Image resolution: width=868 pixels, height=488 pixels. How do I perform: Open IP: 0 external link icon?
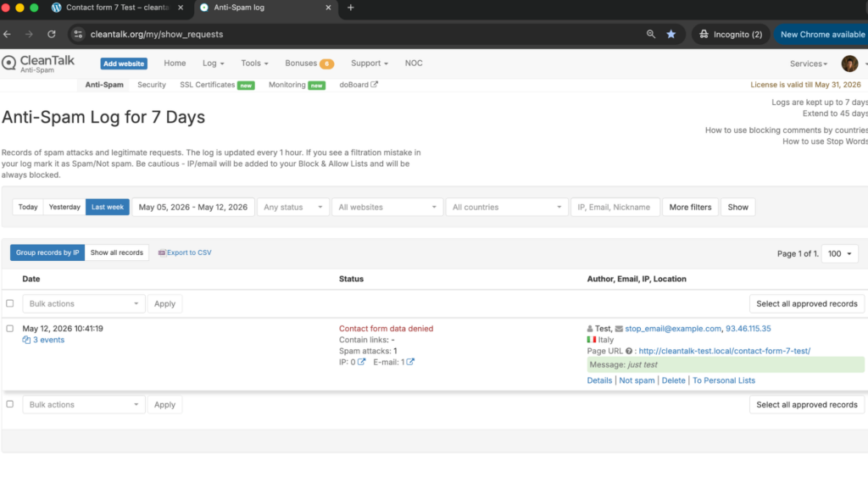pos(361,362)
